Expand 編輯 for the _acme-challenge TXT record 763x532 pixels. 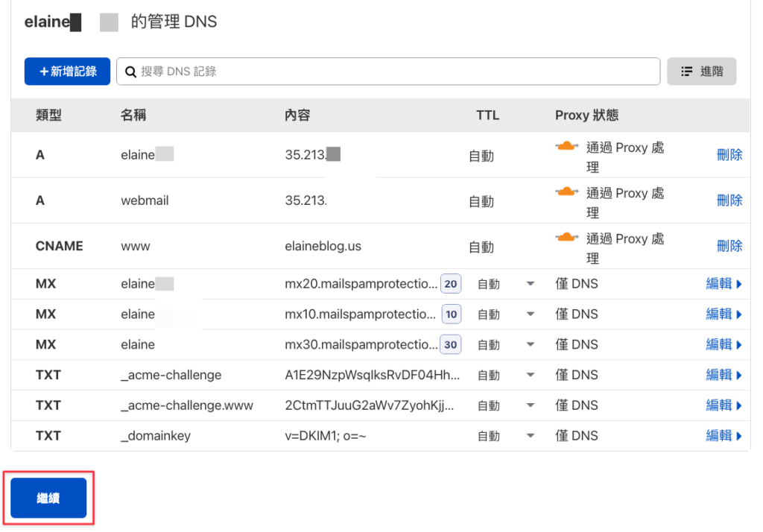click(724, 376)
